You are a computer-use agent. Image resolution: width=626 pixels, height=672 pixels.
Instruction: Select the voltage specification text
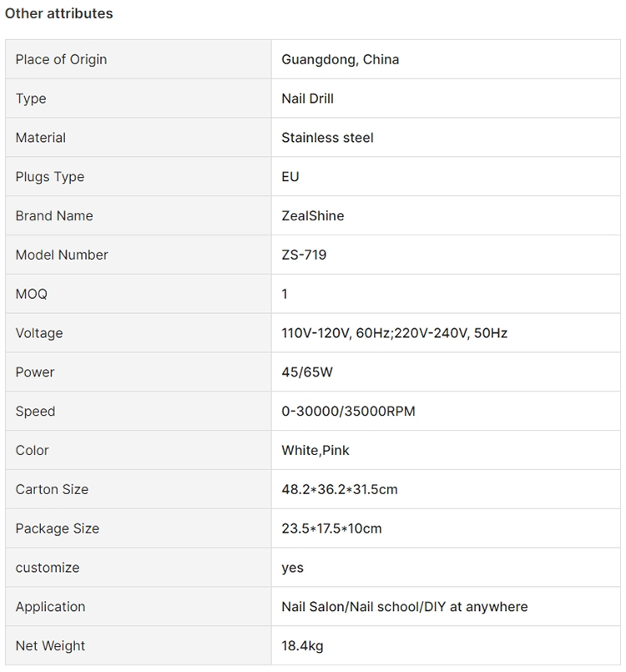click(394, 333)
